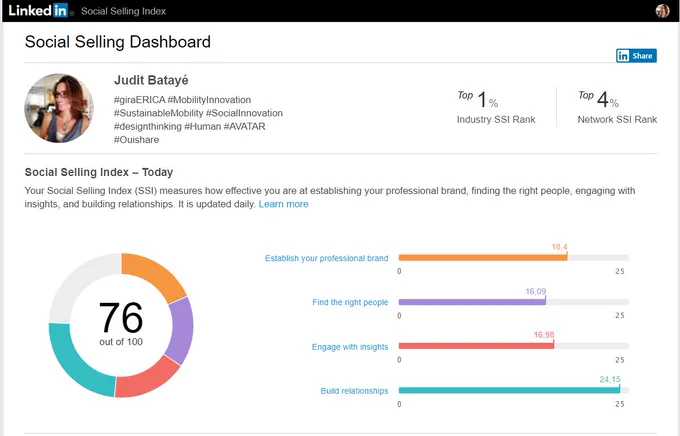Click the orange professional brand progress bar
Viewport: 680px width, 436px height.
(483, 258)
